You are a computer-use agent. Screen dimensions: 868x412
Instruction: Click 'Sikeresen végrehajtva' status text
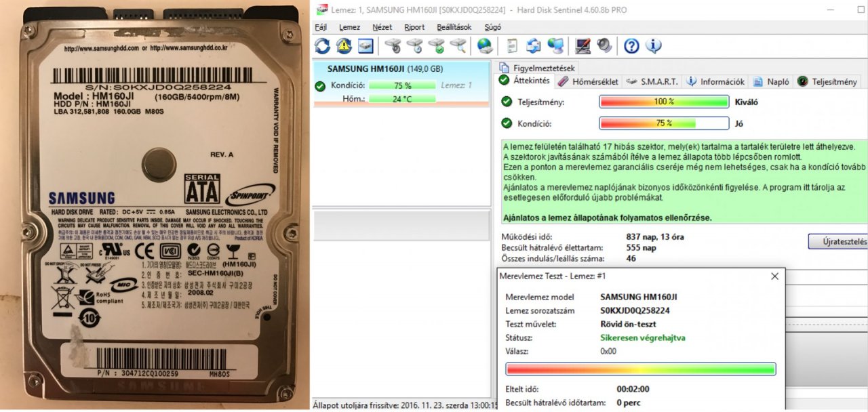pyautogui.click(x=642, y=337)
